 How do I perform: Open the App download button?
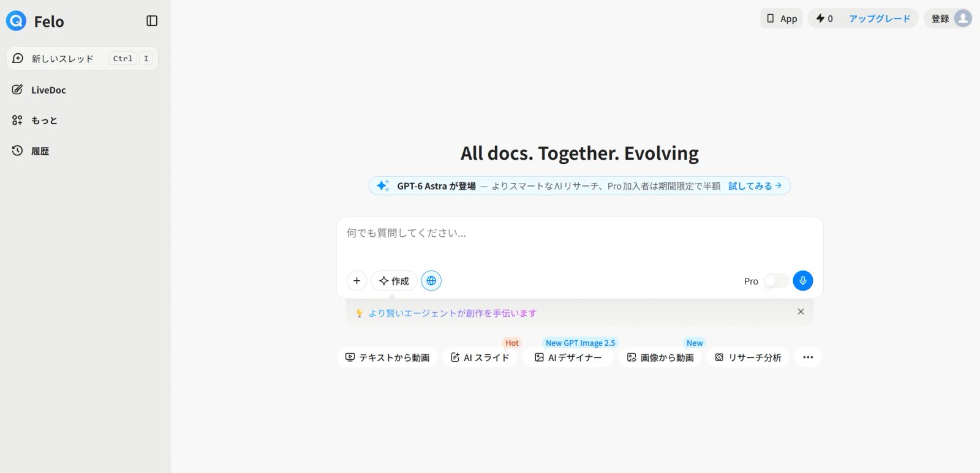tap(782, 18)
